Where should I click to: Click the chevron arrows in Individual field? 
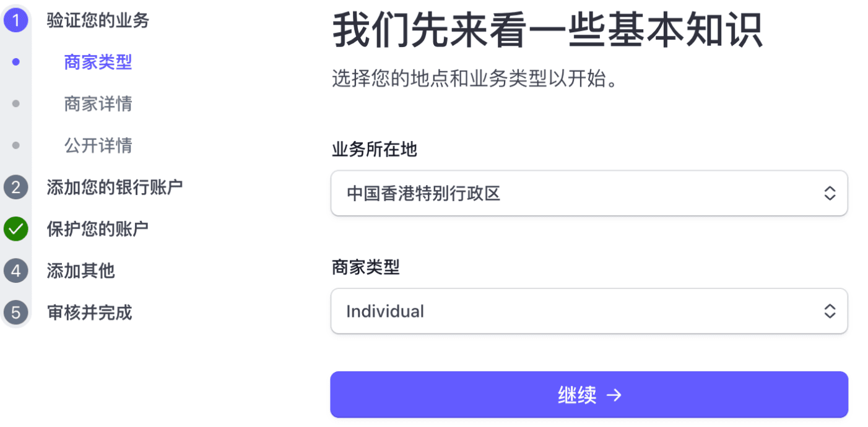pos(830,311)
